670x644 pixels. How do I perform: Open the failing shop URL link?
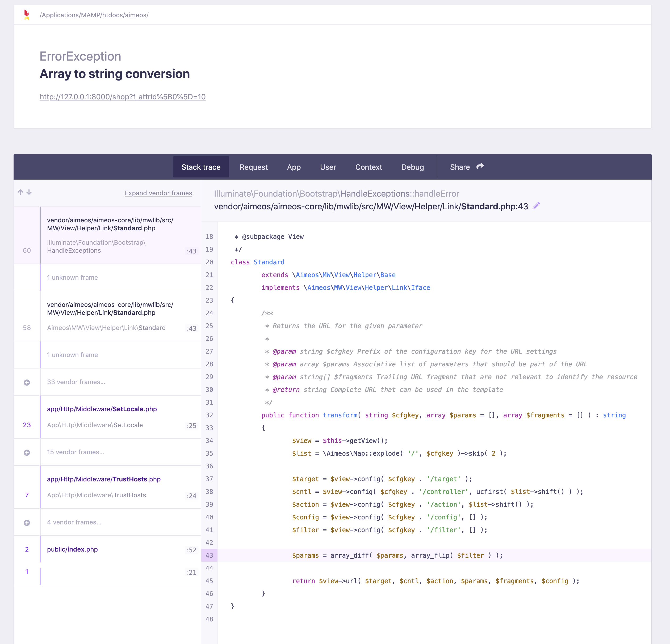coord(123,97)
